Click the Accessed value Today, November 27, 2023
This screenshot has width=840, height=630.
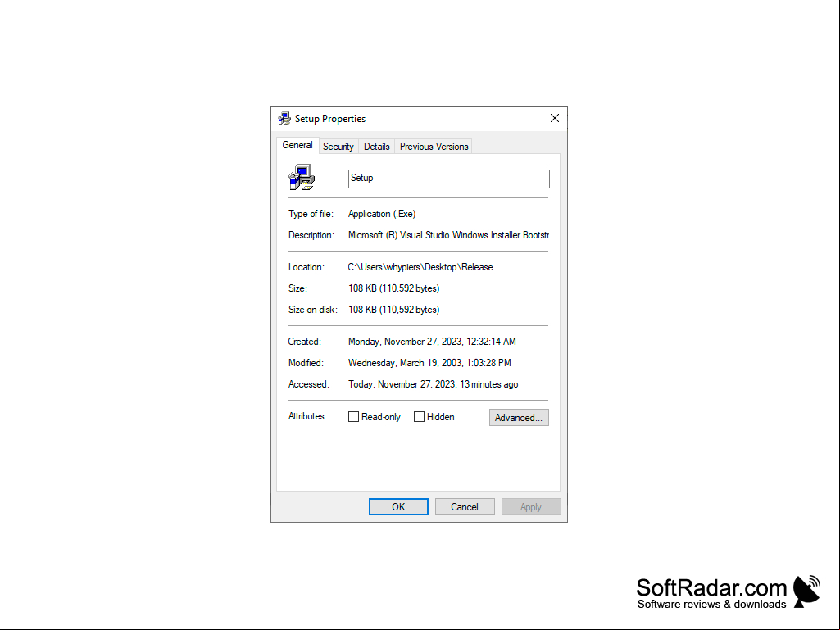coord(434,384)
